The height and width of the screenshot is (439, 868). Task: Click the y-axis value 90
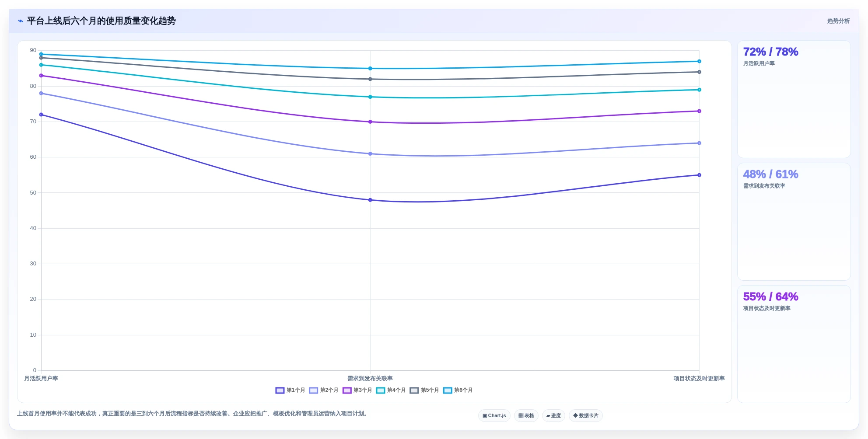click(33, 50)
